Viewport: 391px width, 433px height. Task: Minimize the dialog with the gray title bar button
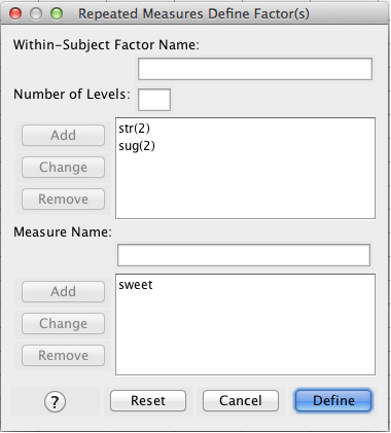coord(36,14)
